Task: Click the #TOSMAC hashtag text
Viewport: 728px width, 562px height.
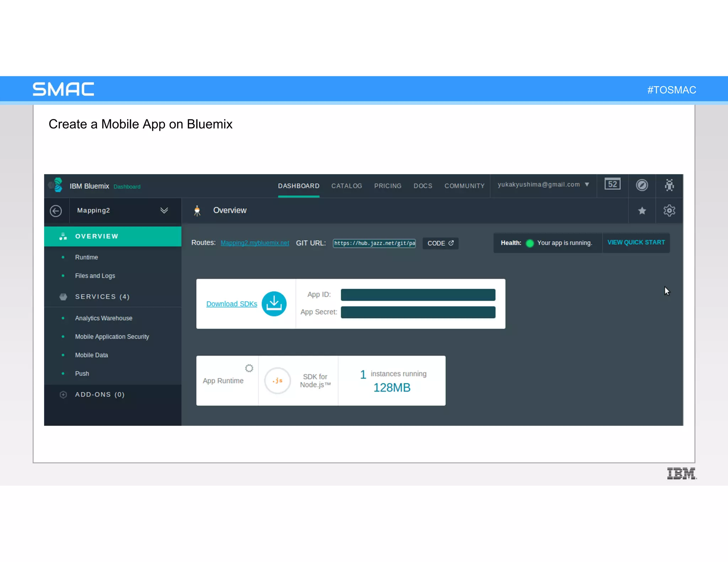Action: click(x=671, y=90)
